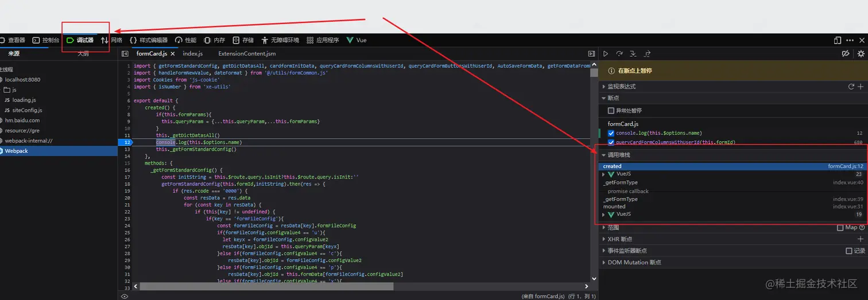Toggle the 记录 event logging checkbox
This screenshot has width=868, height=300.
pyautogui.click(x=849, y=251)
